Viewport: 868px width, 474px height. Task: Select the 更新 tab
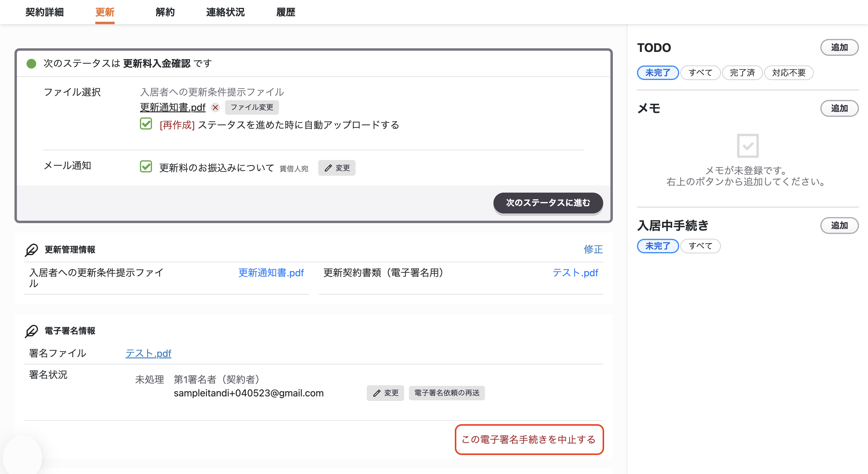tap(105, 12)
